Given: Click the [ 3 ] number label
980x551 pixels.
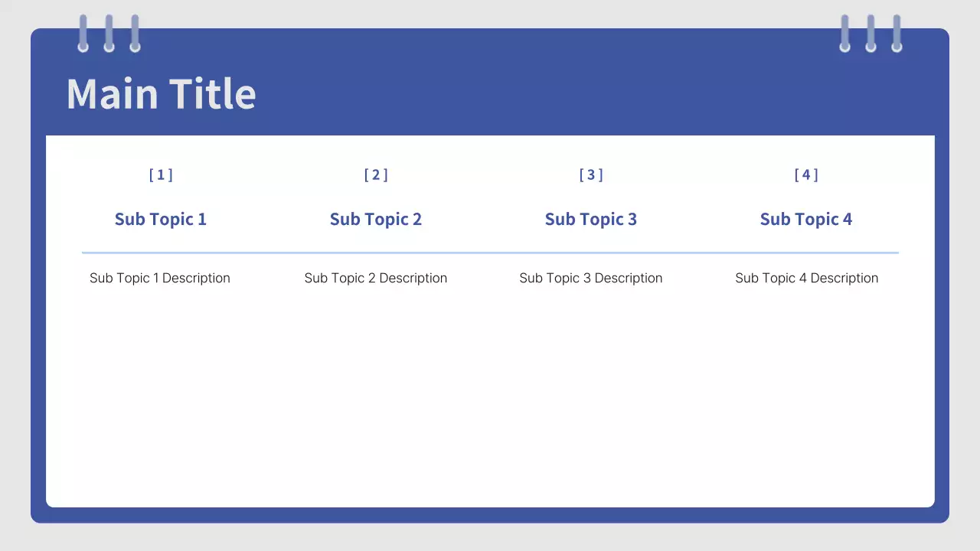Looking at the screenshot, I should pyautogui.click(x=591, y=175).
